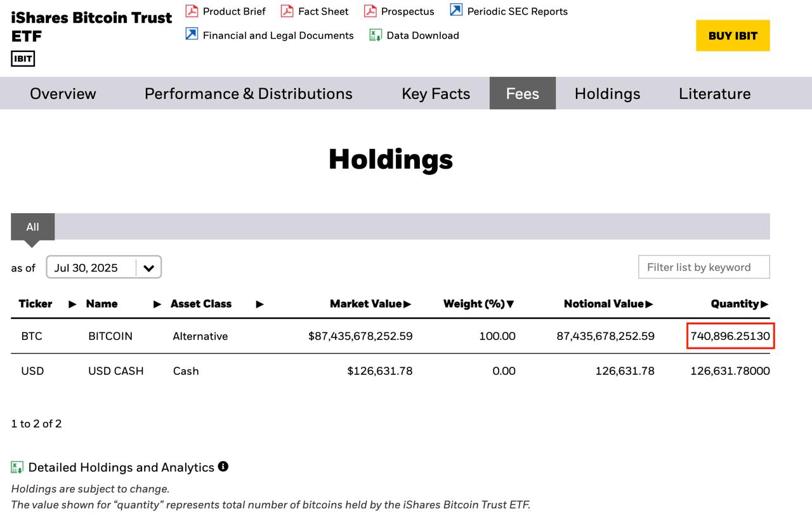Image resolution: width=812 pixels, height=524 pixels.
Task: Open the Prospectus link
Action: point(408,11)
